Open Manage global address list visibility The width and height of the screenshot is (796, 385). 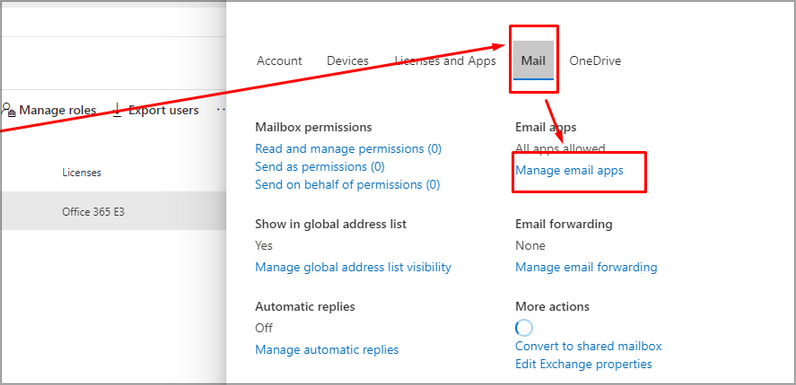tap(353, 267)
